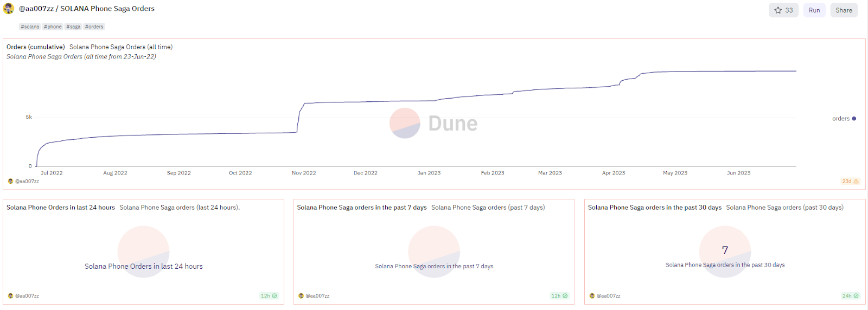Open the #saga tag
The height and width of the screenshot is (310, 868).
[x=73, y=27]
